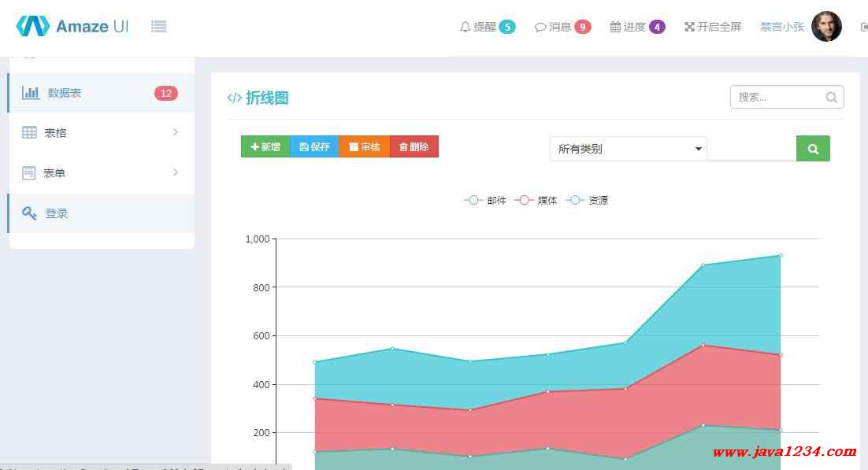
Task: Click the 开启全屏 fullscreen toggle
Action: (x=713, y=27)
